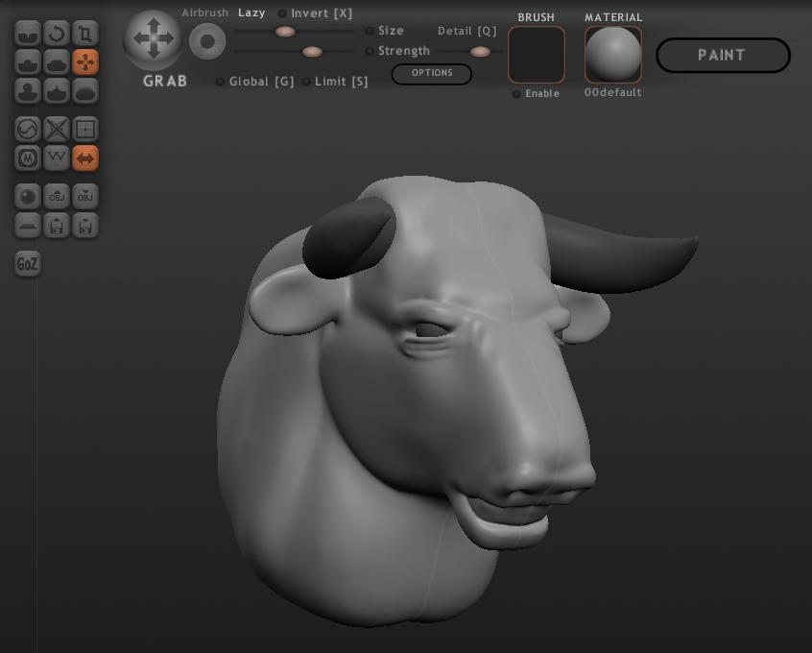The image size is (812, 653).
Task: Turn on the Limit [S] option
Action: pos(306,82)
